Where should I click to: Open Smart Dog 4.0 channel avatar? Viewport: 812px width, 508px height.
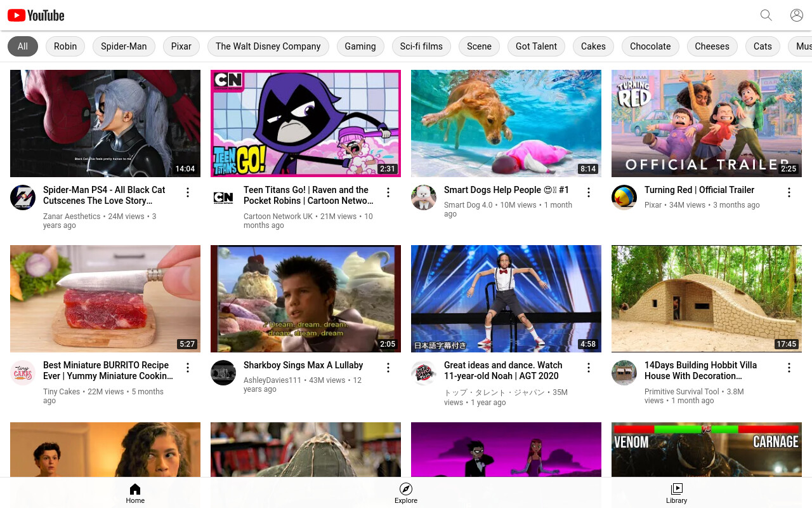424,197
